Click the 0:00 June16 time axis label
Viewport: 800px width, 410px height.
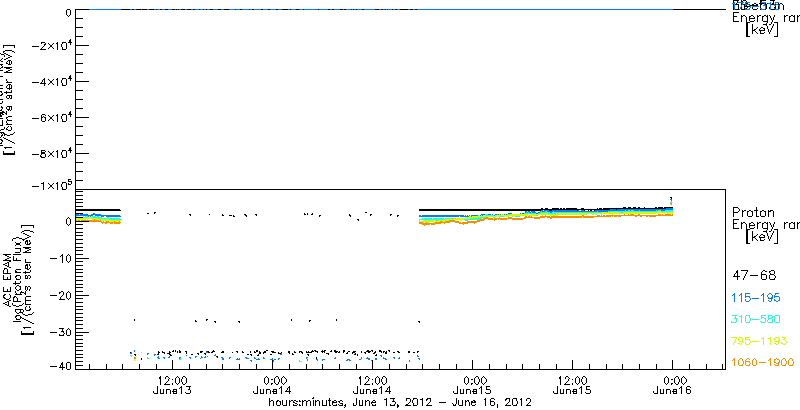[x=673, y=386]
